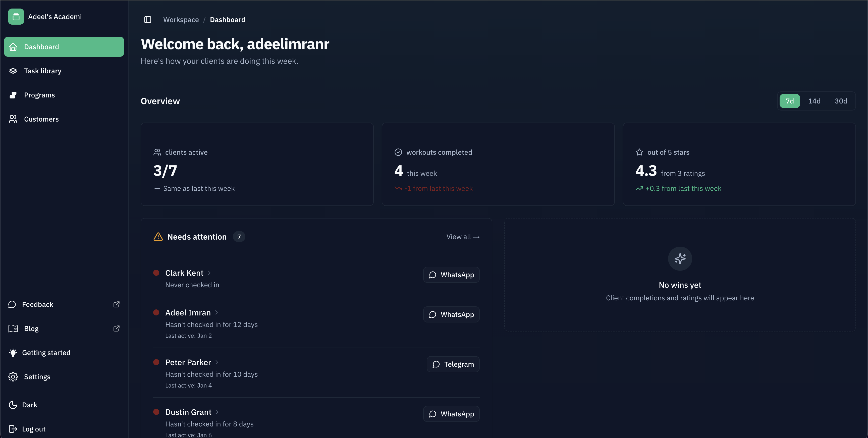Expand Dustin Grant's details chevron
868x438 pixels.
(217, 412)
